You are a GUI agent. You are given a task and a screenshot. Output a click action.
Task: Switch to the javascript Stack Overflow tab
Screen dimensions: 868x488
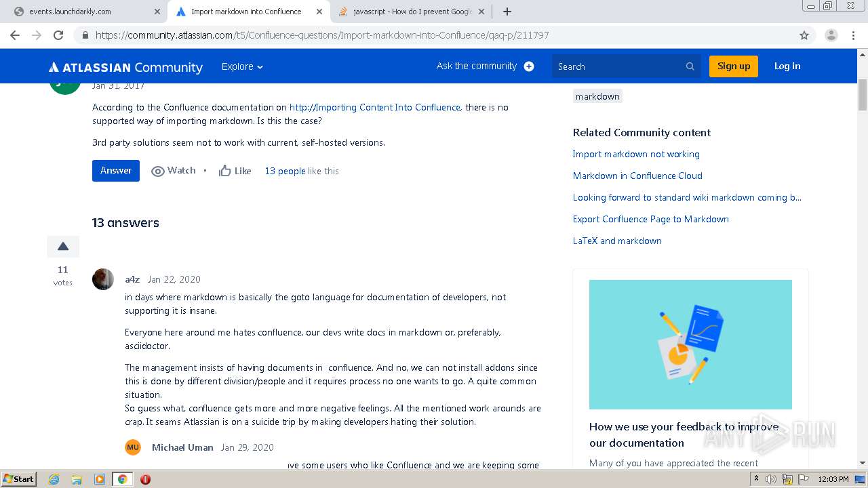tap(412, 12)
